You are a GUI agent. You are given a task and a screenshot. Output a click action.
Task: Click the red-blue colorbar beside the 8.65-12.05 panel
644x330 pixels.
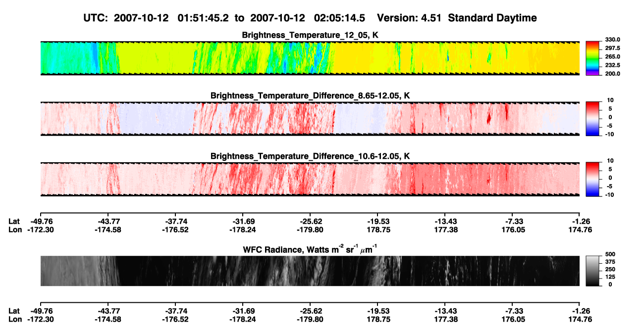click(592, 119)
